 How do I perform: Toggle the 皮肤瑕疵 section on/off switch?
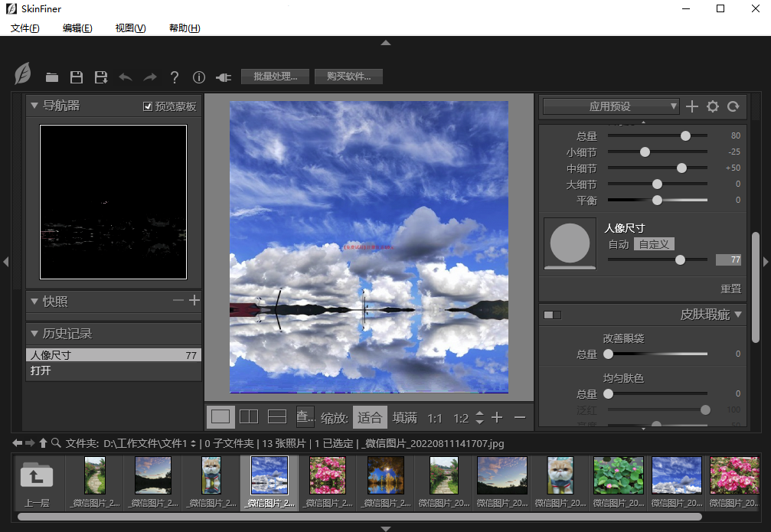tap(552, 315)
